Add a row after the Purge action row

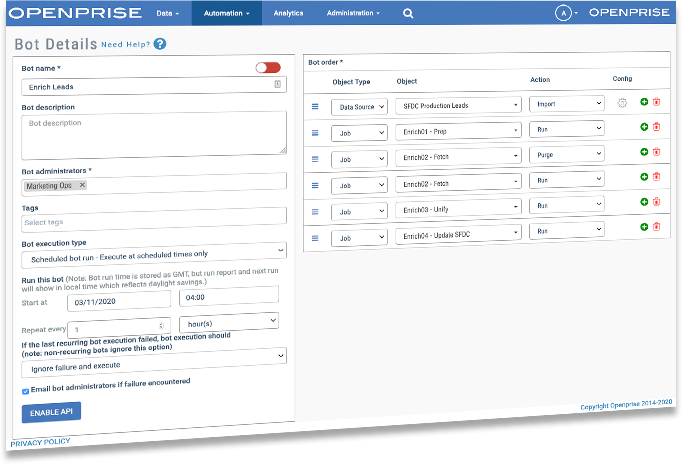(644, 152)
